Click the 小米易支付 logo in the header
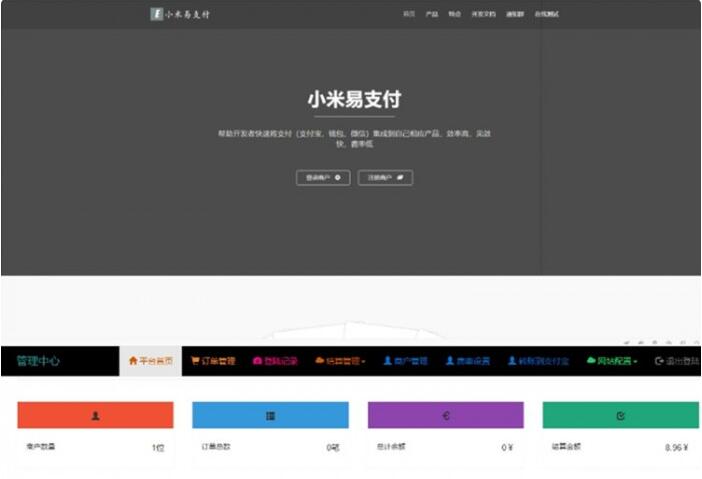 [180, 14]
